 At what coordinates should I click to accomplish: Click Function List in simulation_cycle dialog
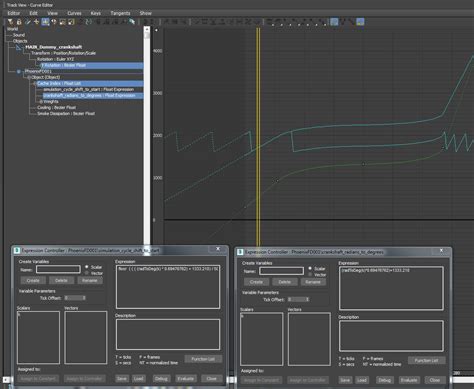[203, 359]
